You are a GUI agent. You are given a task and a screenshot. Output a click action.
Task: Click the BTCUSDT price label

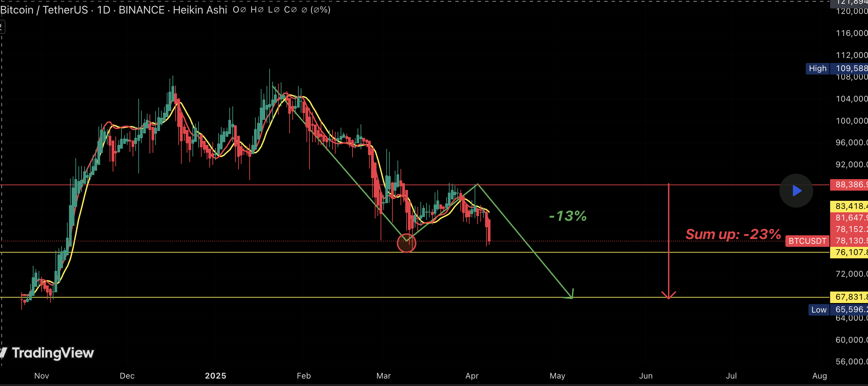coord(807,241)
